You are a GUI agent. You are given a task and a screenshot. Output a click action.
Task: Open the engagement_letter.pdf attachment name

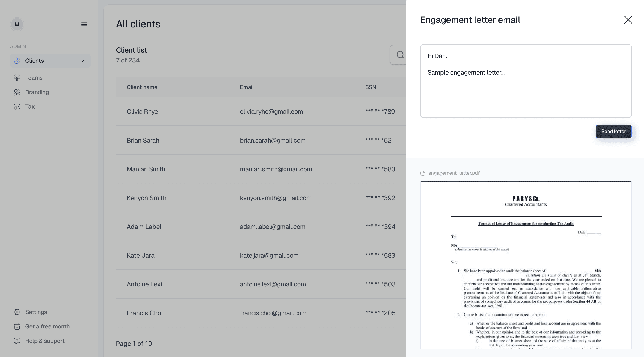tap(454, 173)
